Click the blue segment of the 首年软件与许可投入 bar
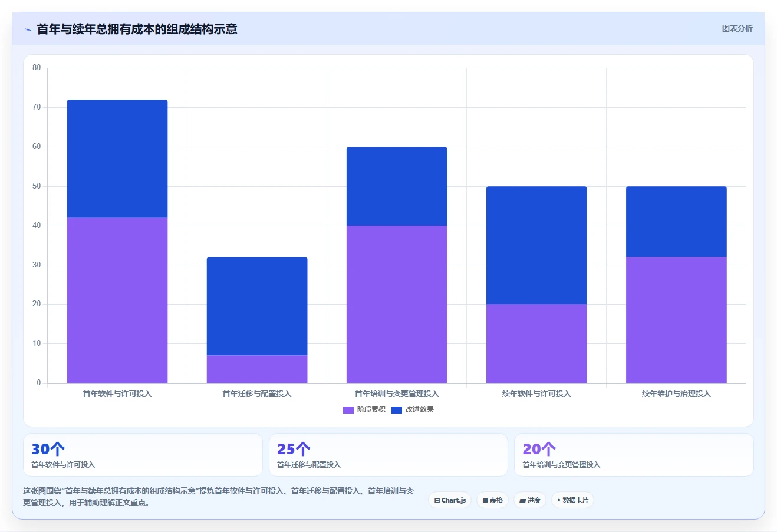Viewport: 777px width, 532px height. [117, 159]
